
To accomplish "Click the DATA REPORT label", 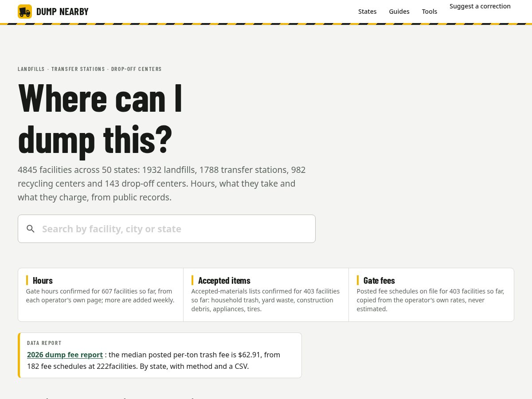I will click(44, 343).
